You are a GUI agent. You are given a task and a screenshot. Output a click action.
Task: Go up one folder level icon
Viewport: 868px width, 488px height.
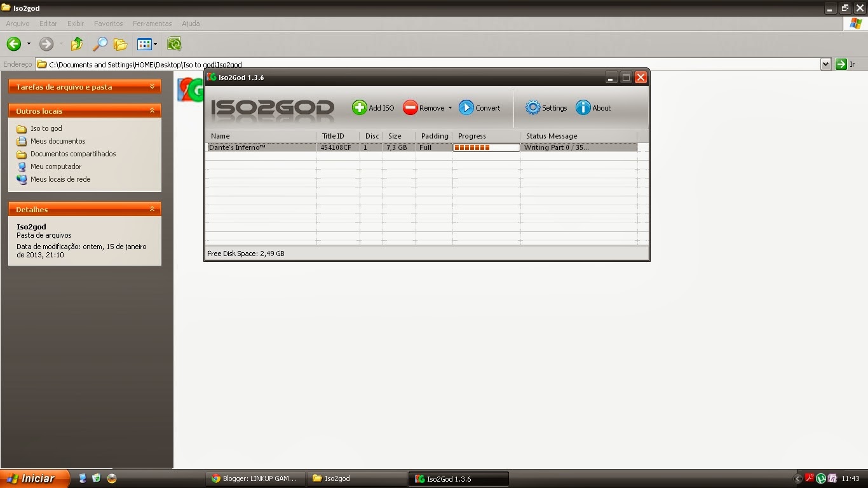(77, 44)
